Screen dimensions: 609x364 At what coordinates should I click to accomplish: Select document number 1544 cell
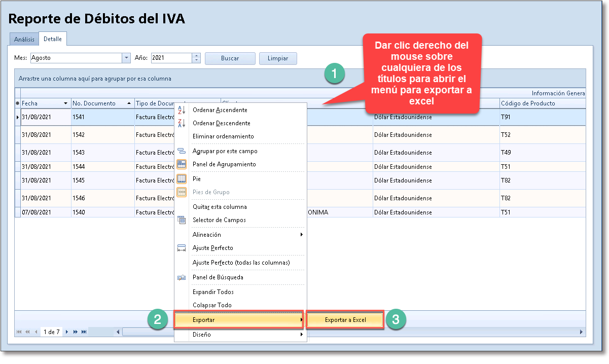102,166
